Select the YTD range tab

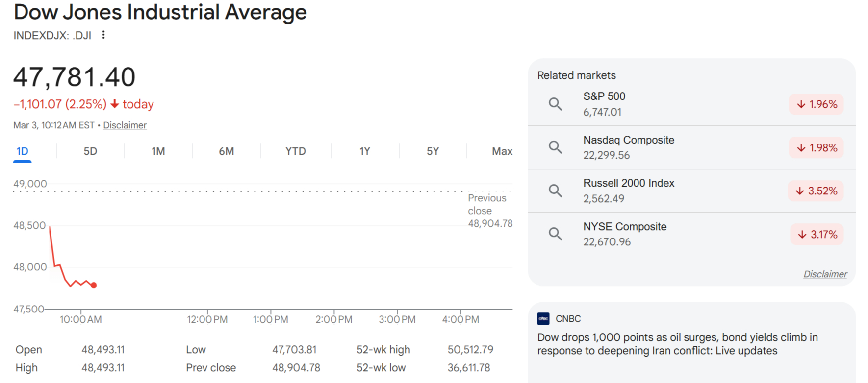(x=295, y=151)
